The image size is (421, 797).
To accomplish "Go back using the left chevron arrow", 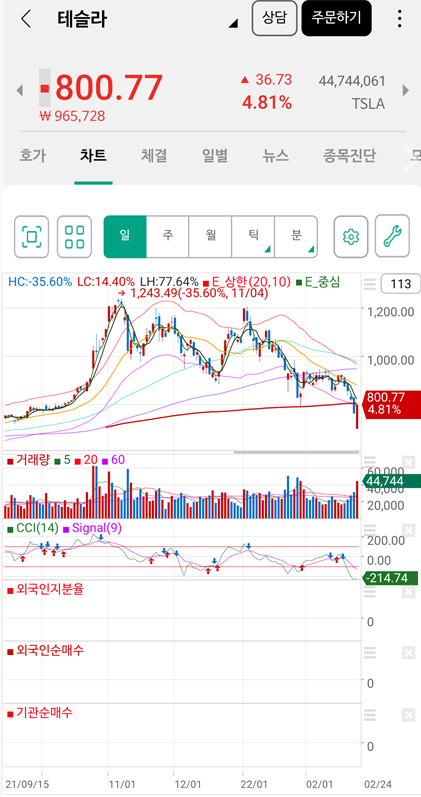I will click(26, 19).
